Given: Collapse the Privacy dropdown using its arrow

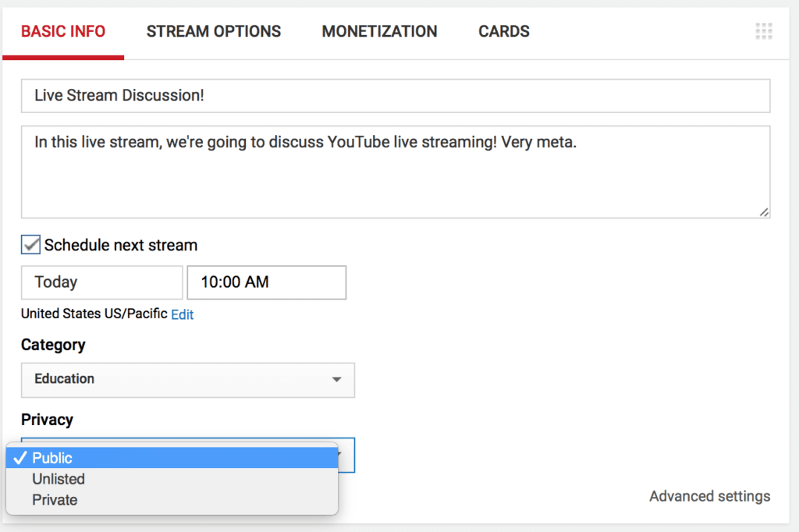Looking at the screenshot, I should coord(346,454).
